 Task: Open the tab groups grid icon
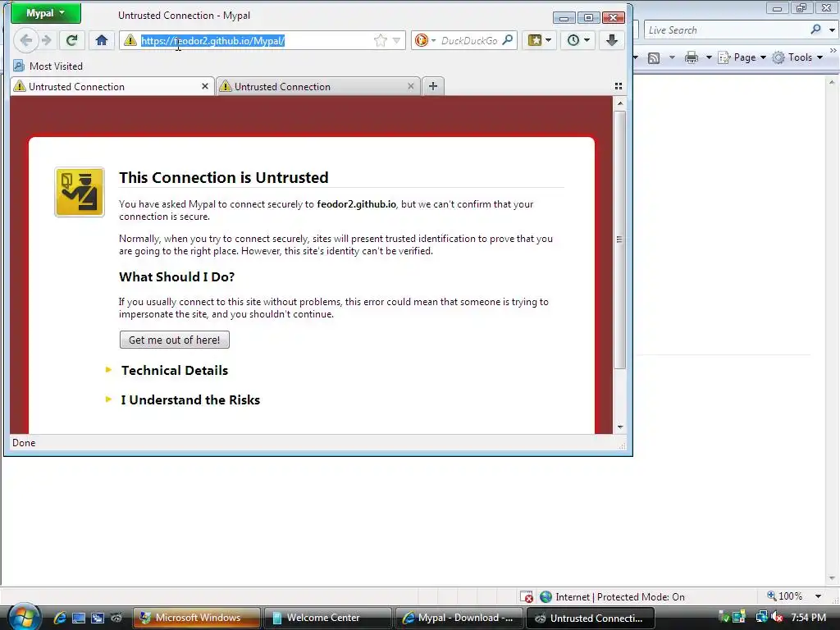[x=619, y=86]
